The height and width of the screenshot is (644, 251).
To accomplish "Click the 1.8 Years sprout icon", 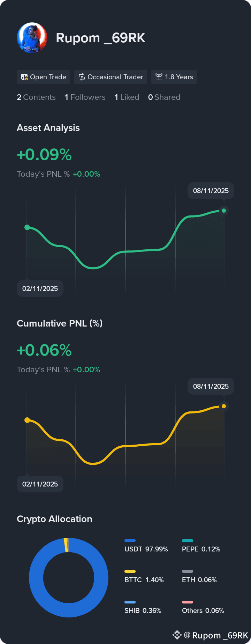I will coord(159,77).
